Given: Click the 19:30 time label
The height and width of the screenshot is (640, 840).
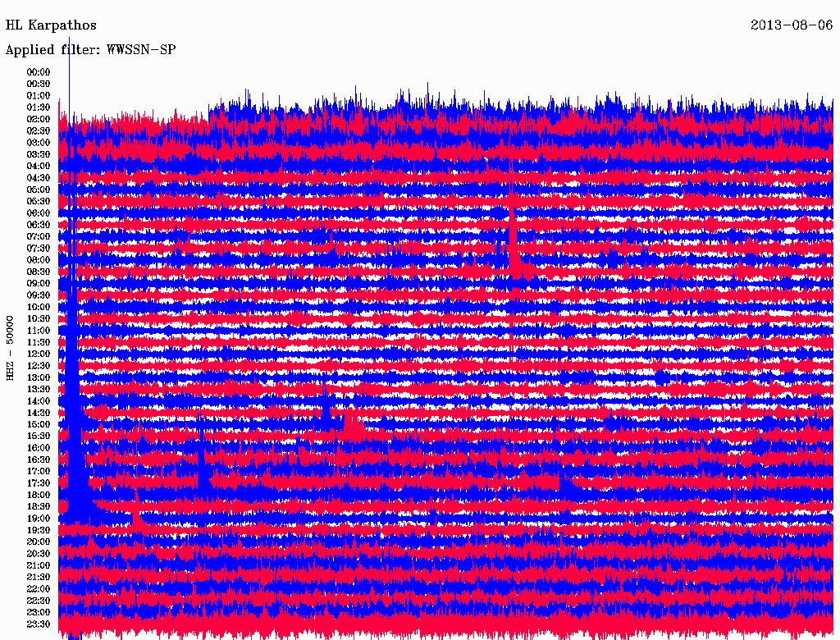Looking at the screenshot, I should tap(39, 531).
